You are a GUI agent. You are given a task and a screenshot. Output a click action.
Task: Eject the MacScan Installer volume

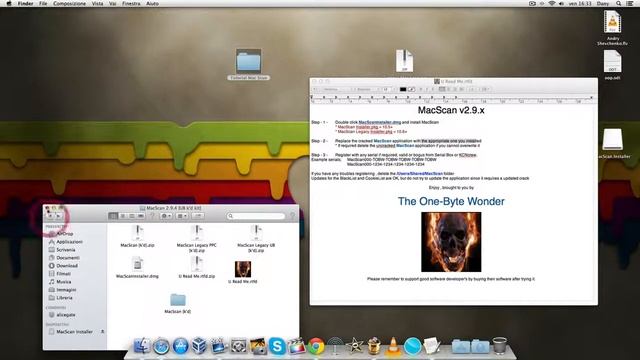click(x=102, y=332)
